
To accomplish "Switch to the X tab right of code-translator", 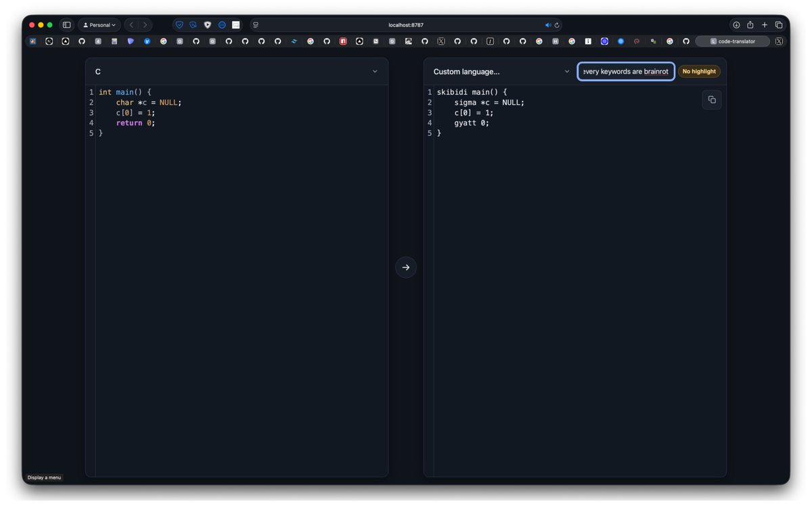I will point(779,41).
